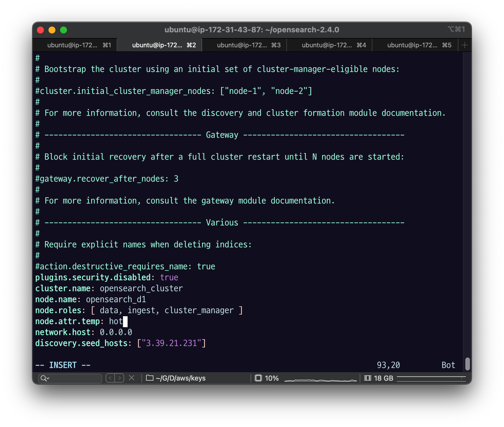Viewport: 504px width, 427px height.
Task: Click the "# Bootstrap the cluster" comment line
Action: point(217,69)
